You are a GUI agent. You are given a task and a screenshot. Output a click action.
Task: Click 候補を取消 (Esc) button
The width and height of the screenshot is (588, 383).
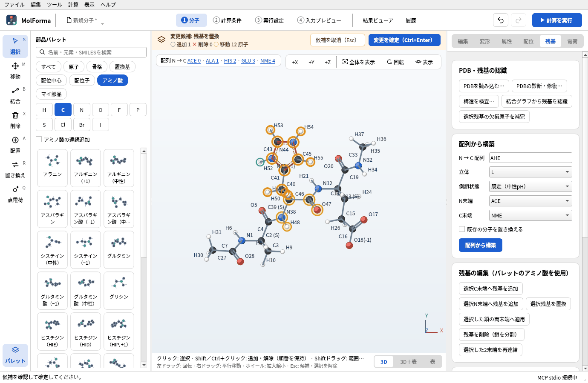(337, 40)
